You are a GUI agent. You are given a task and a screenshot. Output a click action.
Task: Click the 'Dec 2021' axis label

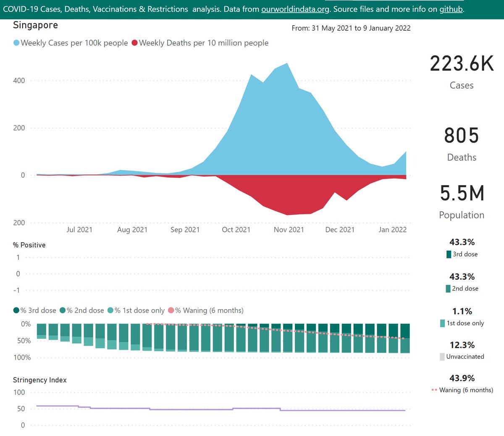(340, 230)
